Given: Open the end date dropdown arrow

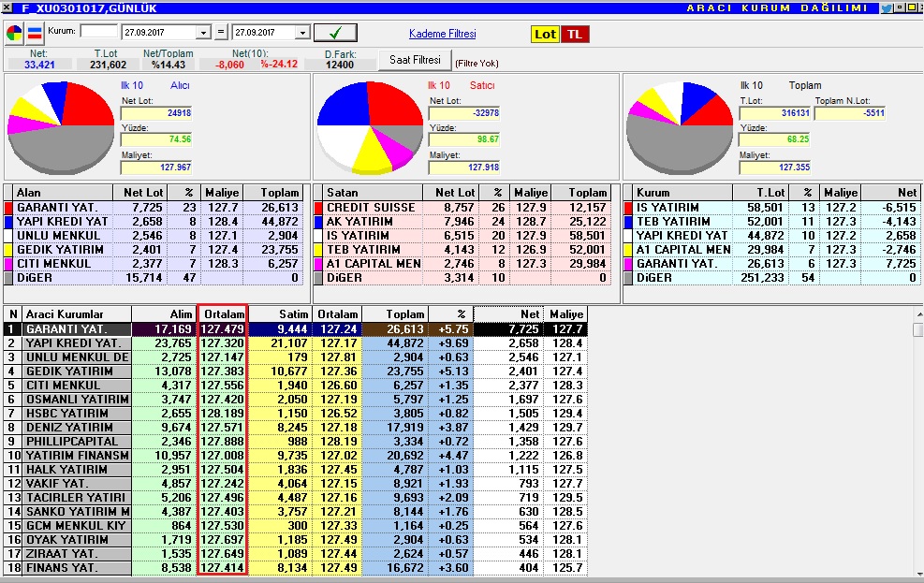Looking at the screenshot, I should click(x=302, y=33).
